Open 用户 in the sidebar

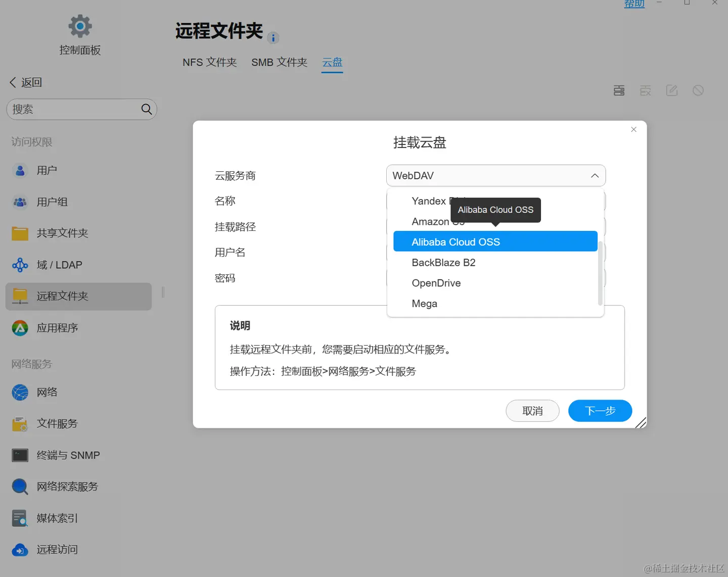pyautogui.click(x=78, y=171)
